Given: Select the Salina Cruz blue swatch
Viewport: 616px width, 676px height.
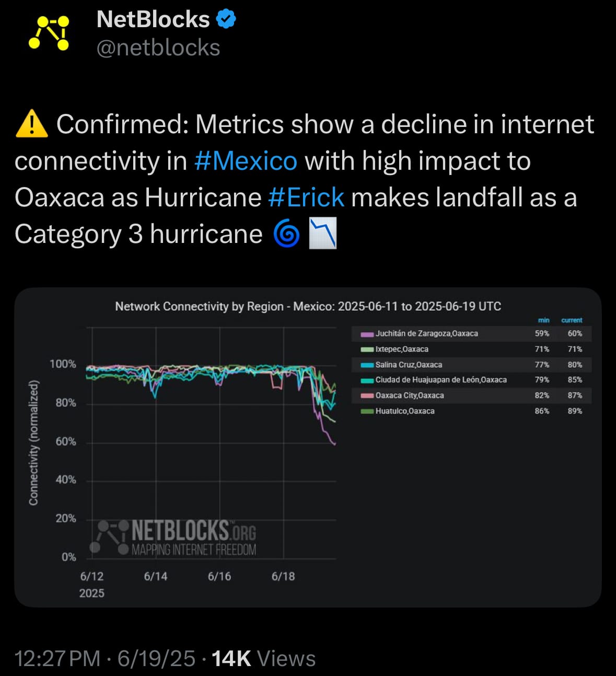Looking at the screenshot, I should tap(367, 365).
